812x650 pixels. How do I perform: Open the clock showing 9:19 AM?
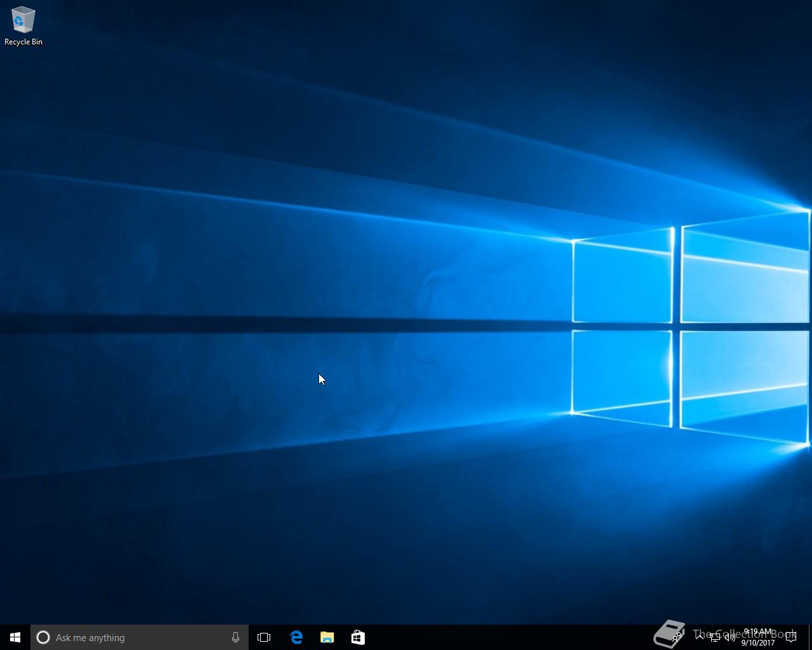(757, 637)
